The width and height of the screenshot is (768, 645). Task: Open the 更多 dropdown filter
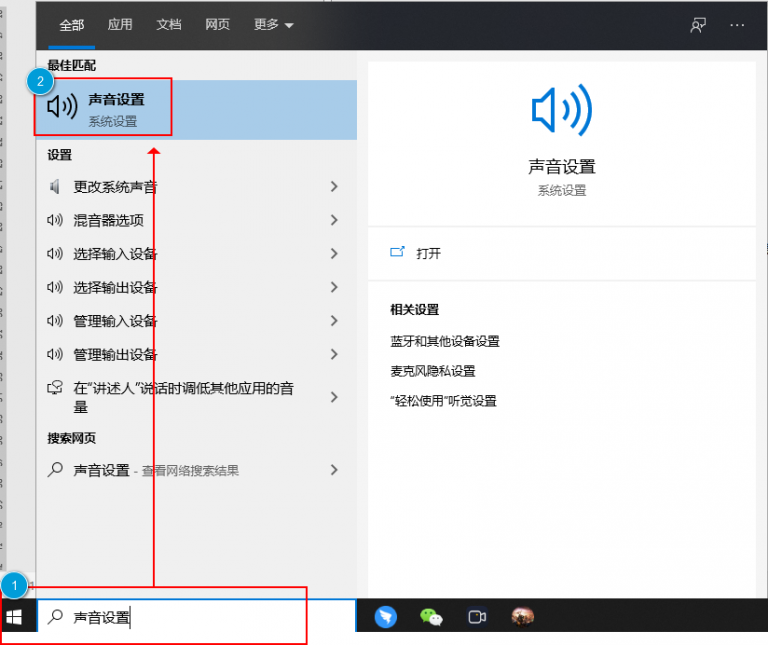(273, 24)
